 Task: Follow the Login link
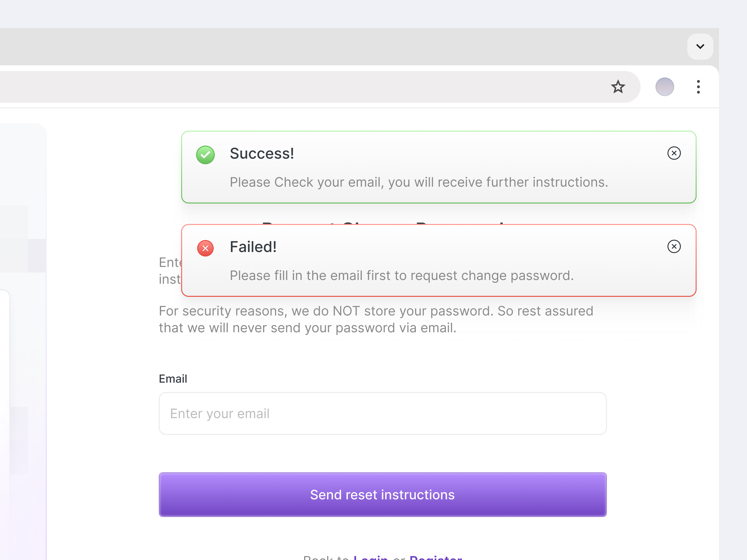370,557
